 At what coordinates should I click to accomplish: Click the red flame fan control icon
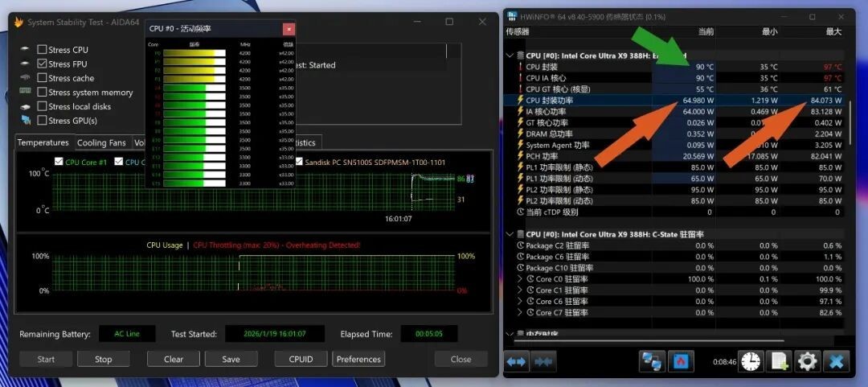click(x=681, y=361)
